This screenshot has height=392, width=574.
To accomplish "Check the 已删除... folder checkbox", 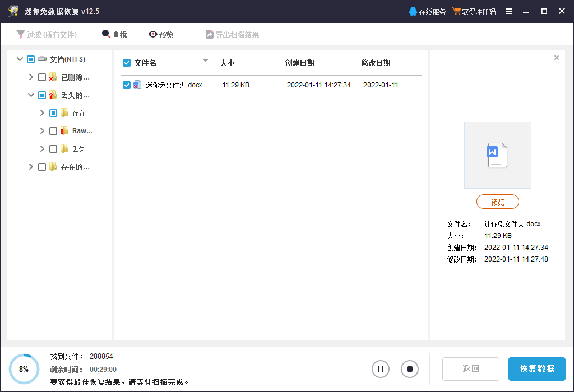I will tap(42, 77).
